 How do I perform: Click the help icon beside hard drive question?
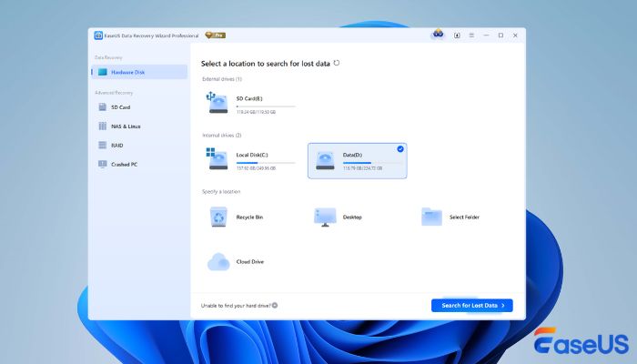(275, 306)
